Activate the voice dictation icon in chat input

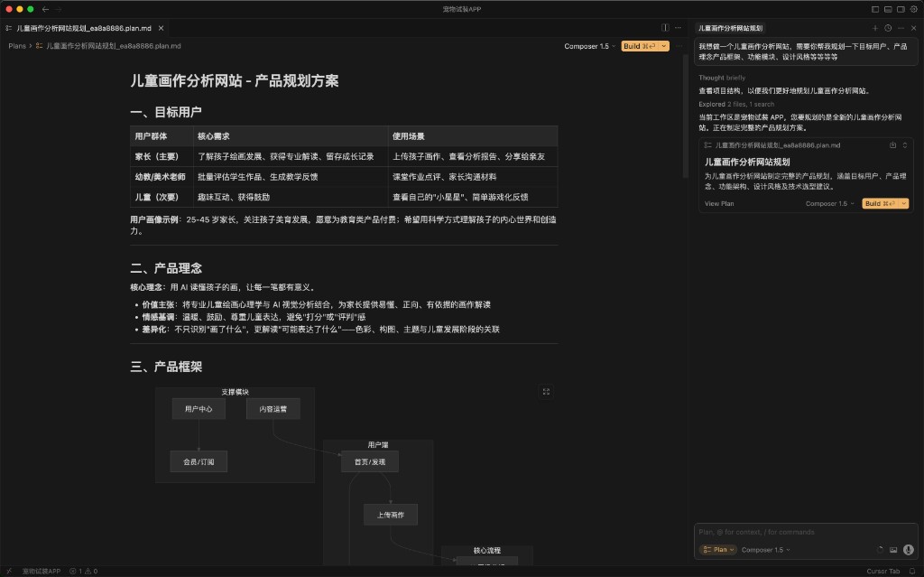pyautogui.click(x=909, y=549)
